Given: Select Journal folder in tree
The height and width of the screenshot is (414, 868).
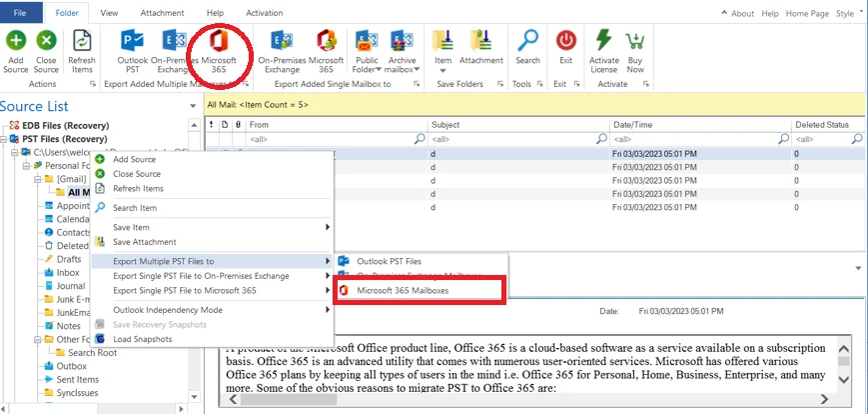Looking at the screenshot, I should pyautogui.click(x=70, y=286).
